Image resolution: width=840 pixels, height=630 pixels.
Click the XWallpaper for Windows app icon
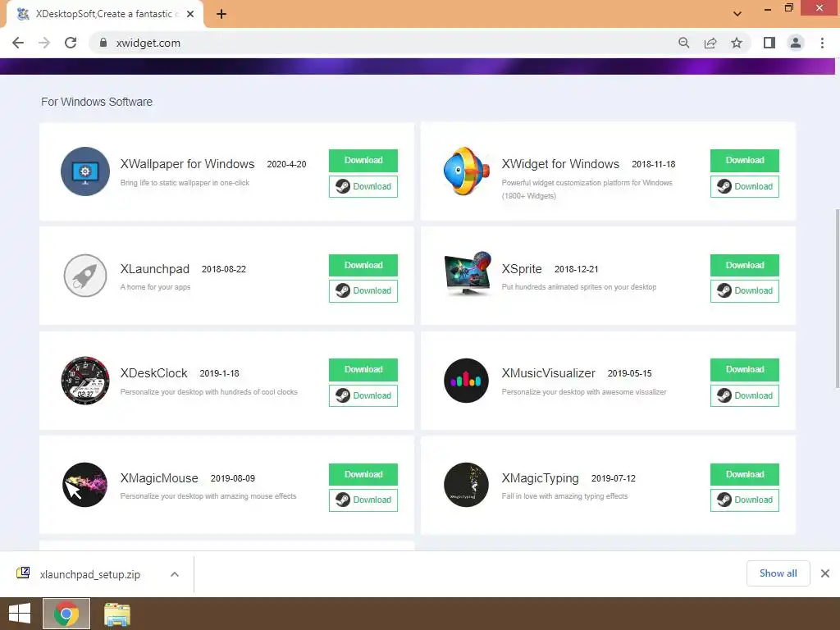tap(85, 171)
